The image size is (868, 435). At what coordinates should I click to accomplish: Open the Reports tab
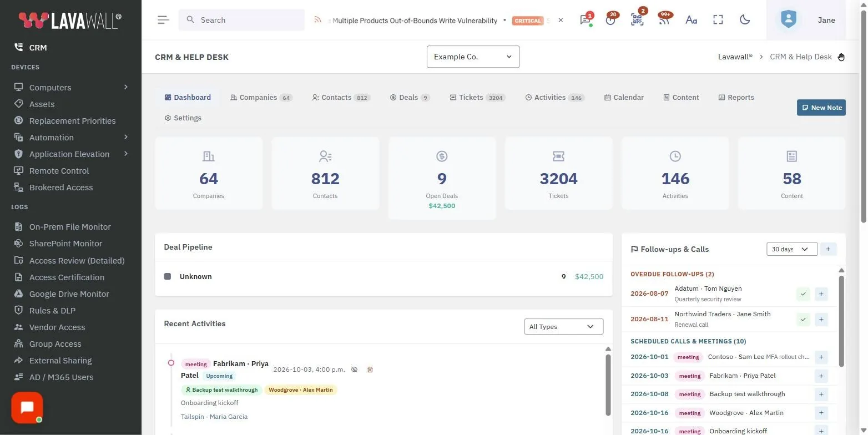tap(736, 98)
